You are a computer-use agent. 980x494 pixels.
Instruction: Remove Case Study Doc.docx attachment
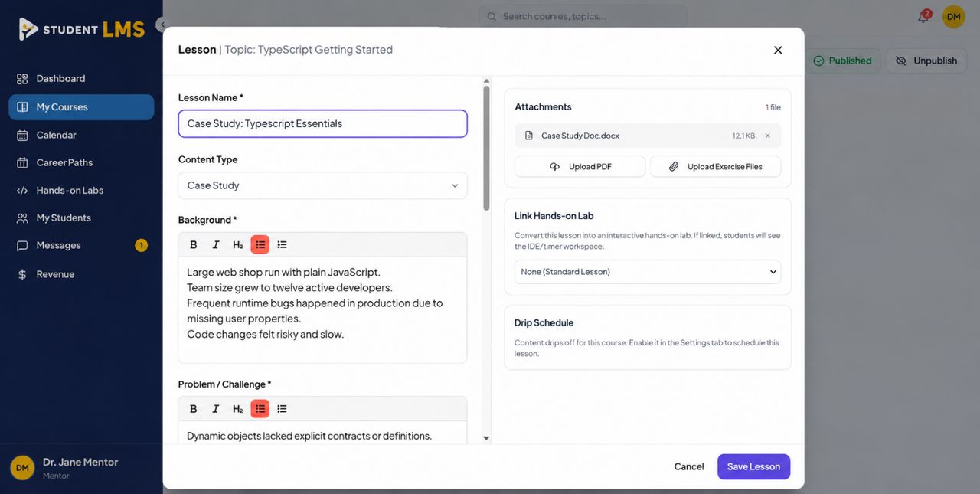(x=768, y=136)
